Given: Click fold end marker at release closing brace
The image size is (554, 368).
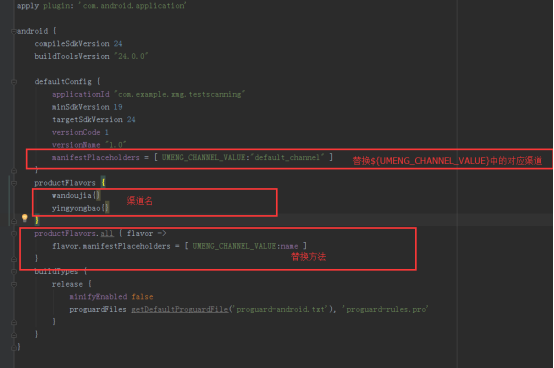Looking at the screenshot, I should tap(14, 322).
